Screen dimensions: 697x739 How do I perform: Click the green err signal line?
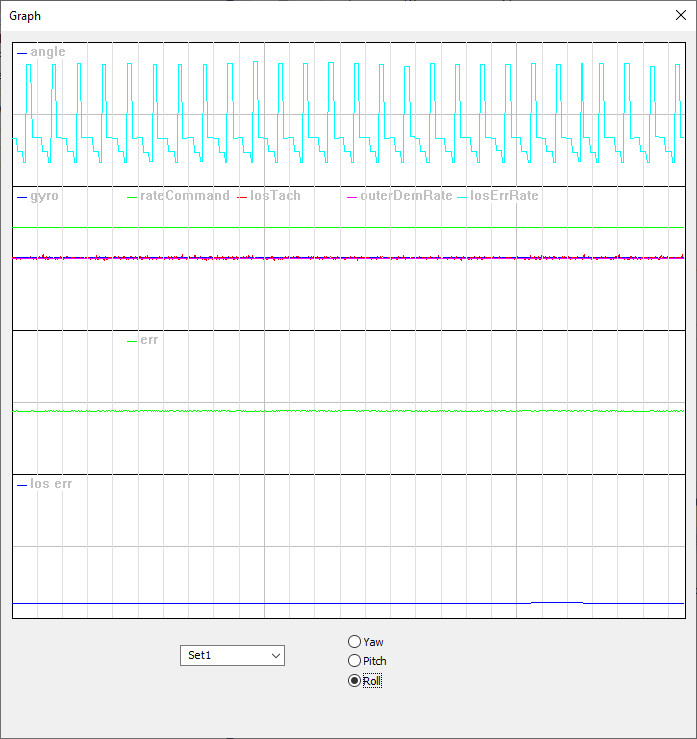coord(300,411)
